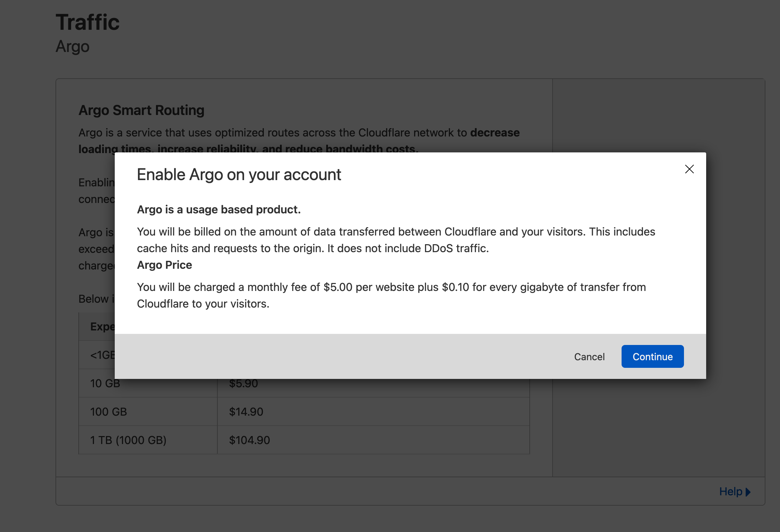Click the $5.90 price cell
The image size is (780, 532).
[243, 383]
